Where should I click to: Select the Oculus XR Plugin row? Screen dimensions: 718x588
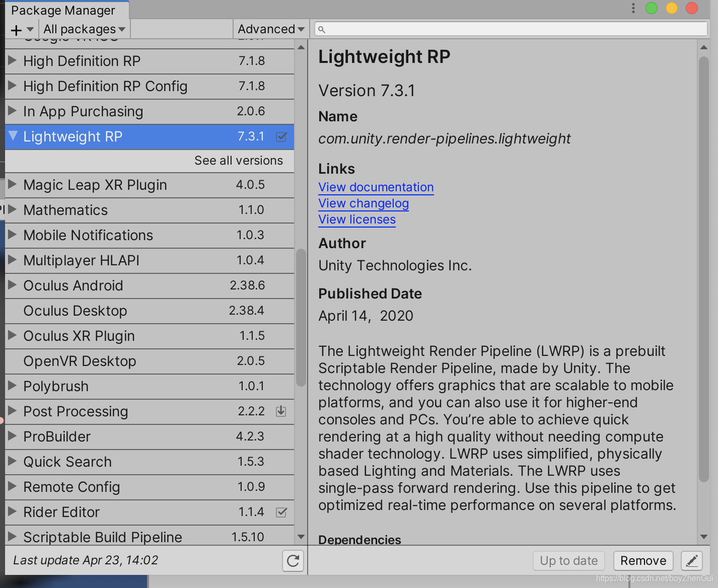150,336
